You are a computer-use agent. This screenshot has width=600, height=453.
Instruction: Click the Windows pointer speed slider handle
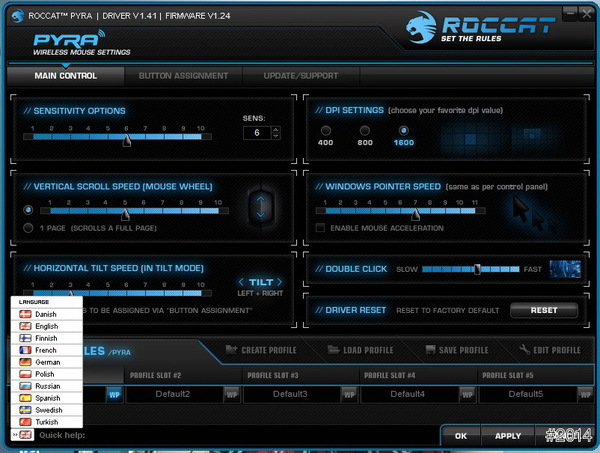(x=414, y=212)
